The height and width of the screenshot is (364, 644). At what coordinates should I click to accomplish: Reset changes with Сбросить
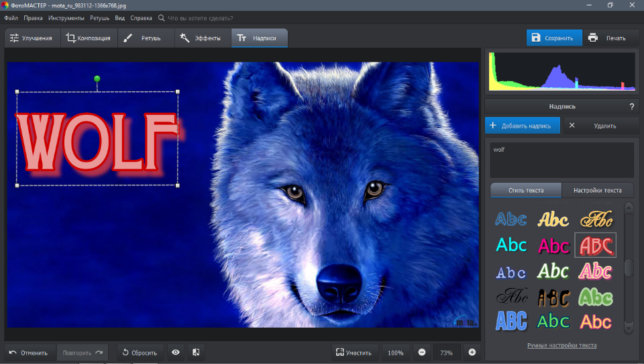pos(140,353)
